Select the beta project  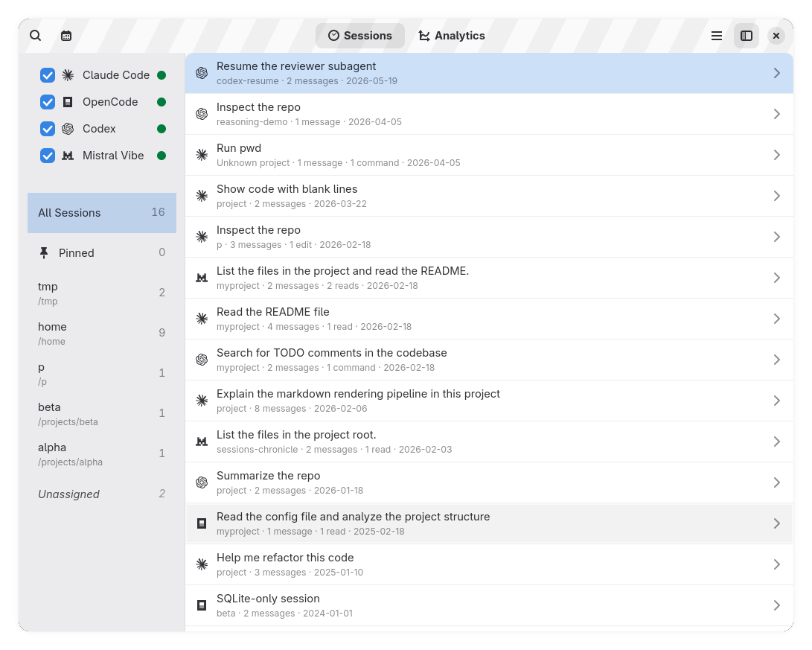pyautogui.click(x=102, y=413)
